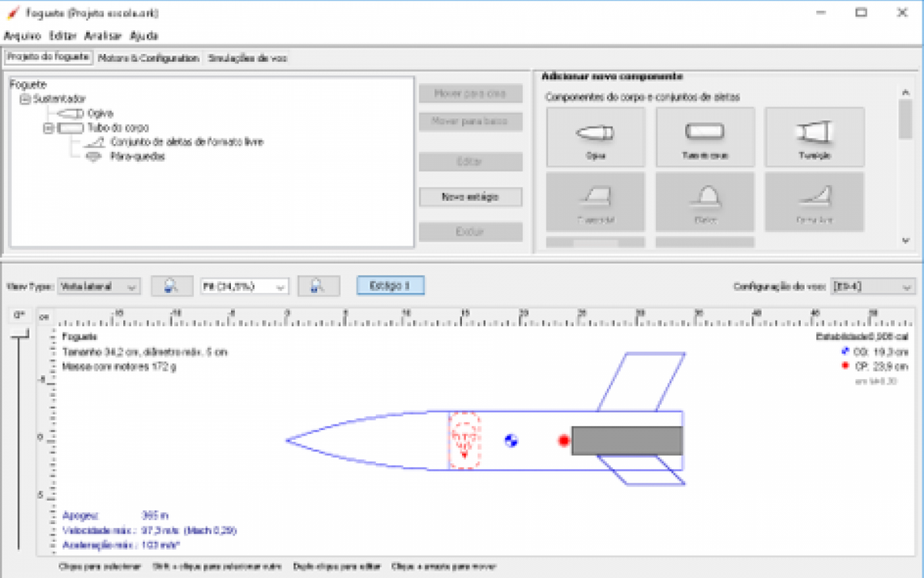Click the zoom in magnifier button

319,286
